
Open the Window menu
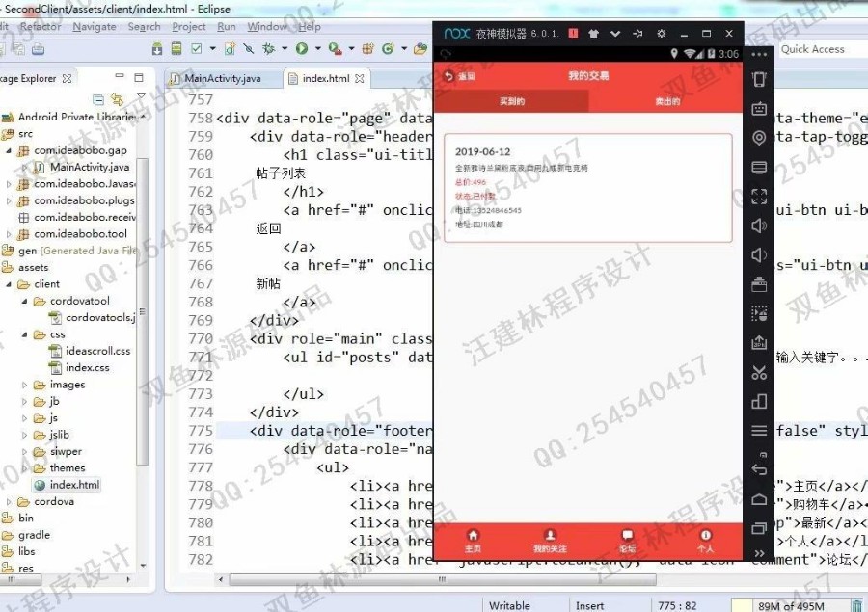tap(267, 27)
